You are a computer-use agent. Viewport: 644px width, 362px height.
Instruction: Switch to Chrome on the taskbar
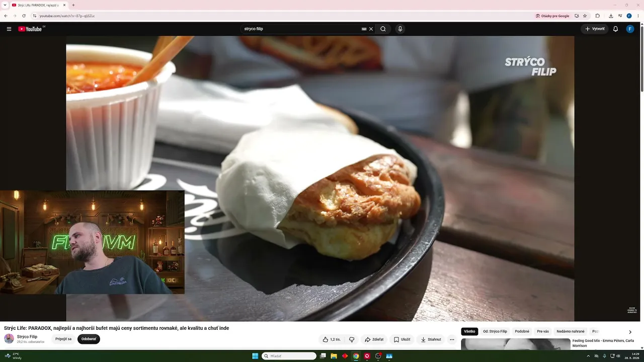coord(356,356)
